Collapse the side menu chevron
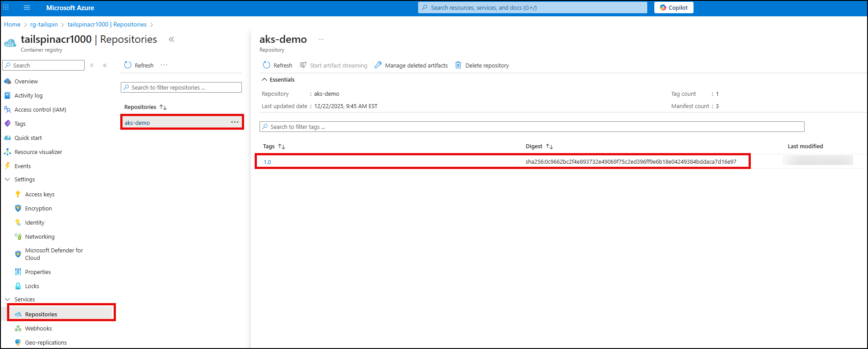The image size is (868, 349). 105,65
